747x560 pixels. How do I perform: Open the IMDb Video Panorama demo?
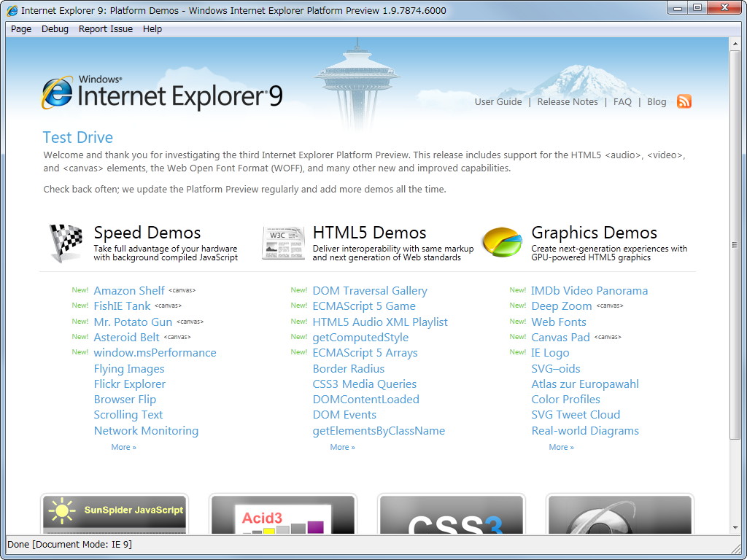coord(589,290)
